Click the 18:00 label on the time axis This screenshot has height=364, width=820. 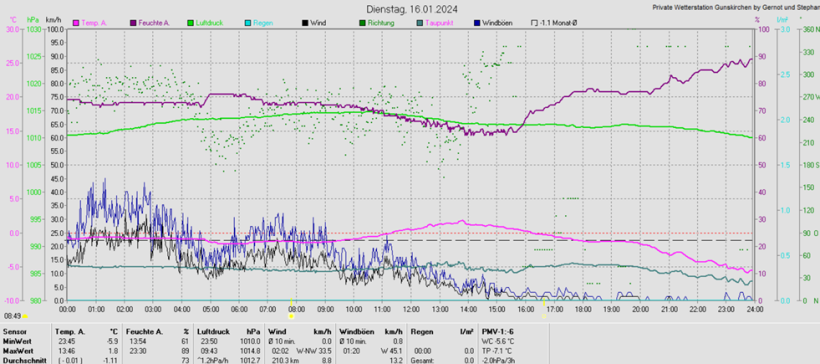583,309
